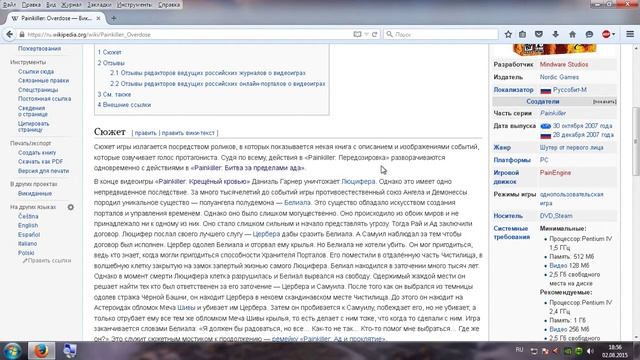Open the Закладки menu

tap(99, 5)
